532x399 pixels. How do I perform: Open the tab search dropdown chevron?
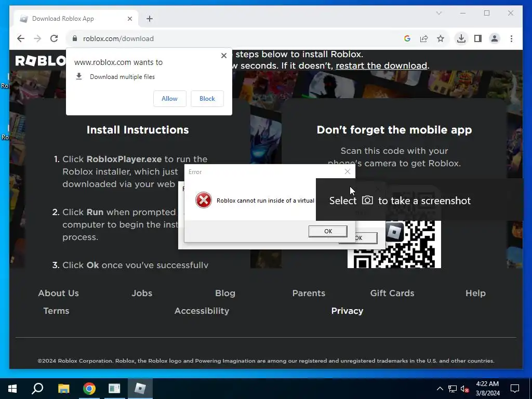coord(438,13)
